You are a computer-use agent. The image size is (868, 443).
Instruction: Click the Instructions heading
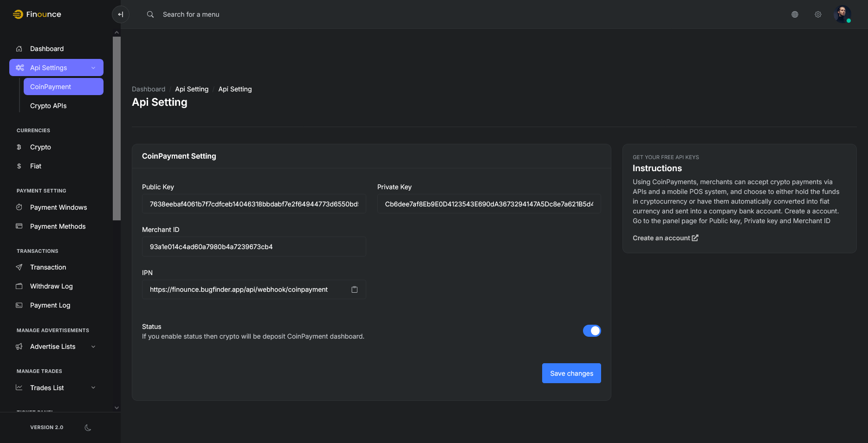pos(657,168)
